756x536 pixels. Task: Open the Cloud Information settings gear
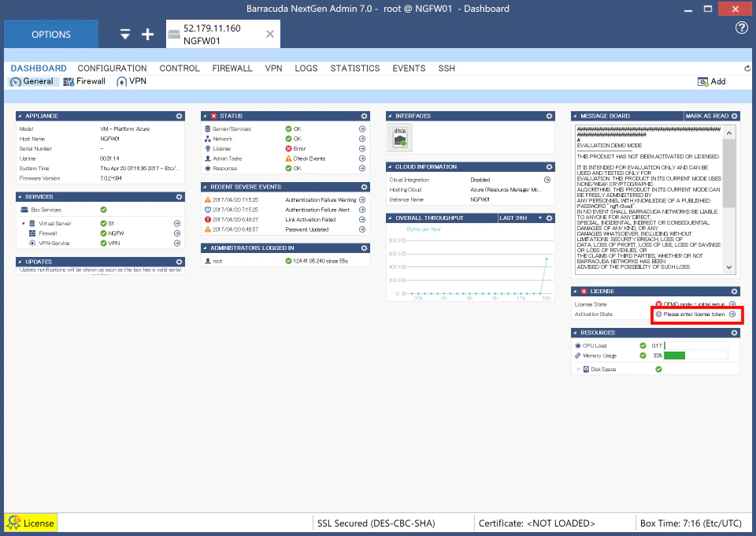pos(549,167)
